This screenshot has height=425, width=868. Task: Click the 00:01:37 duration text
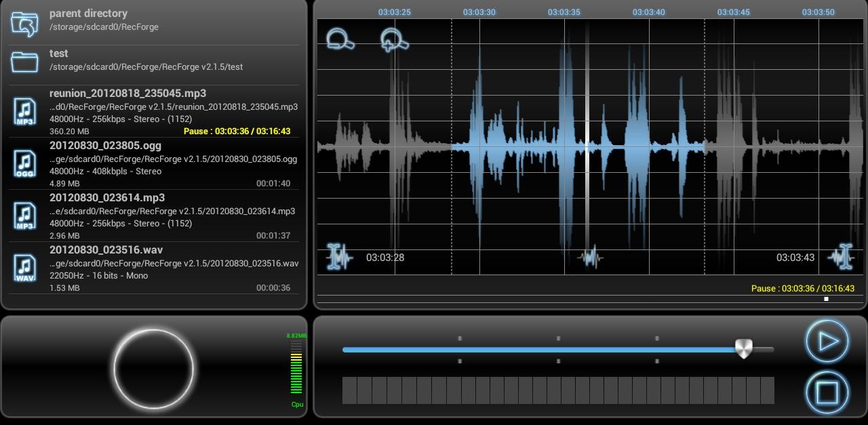tap(273, 236)
